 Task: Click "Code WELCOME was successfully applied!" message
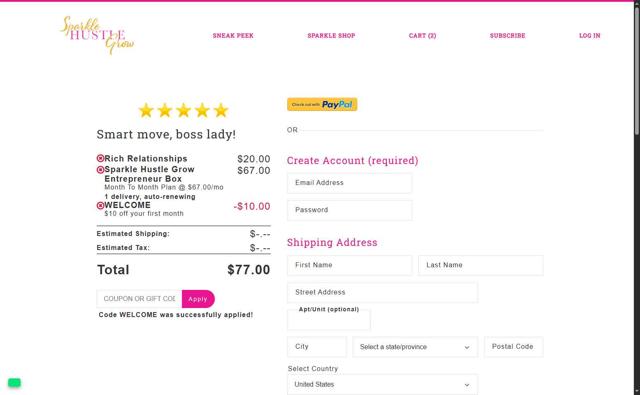click(176, 315)
